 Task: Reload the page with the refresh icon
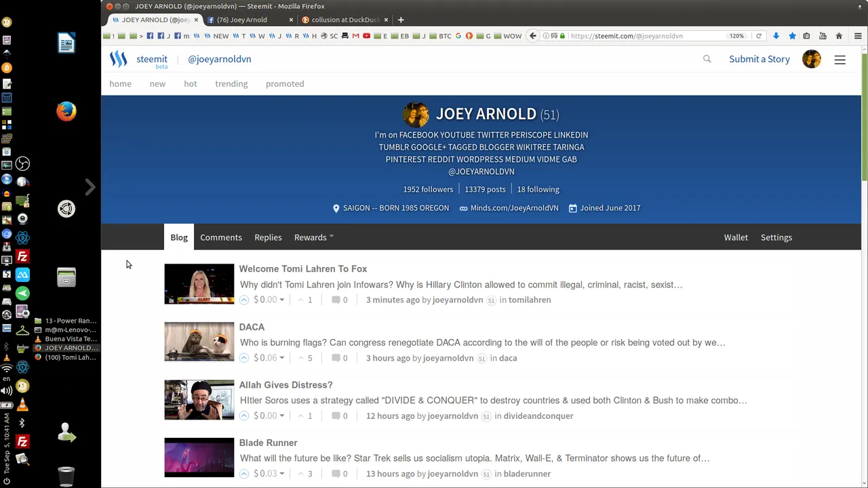[759, 36]
